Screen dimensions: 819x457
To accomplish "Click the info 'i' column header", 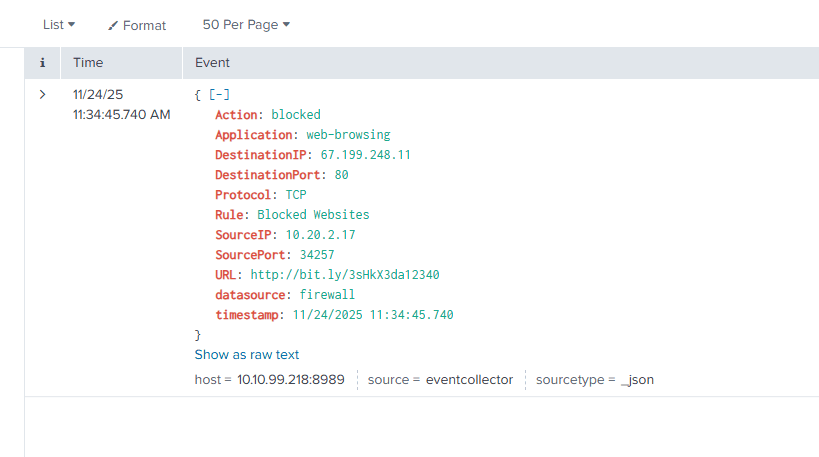I will (x=42, y=63).
